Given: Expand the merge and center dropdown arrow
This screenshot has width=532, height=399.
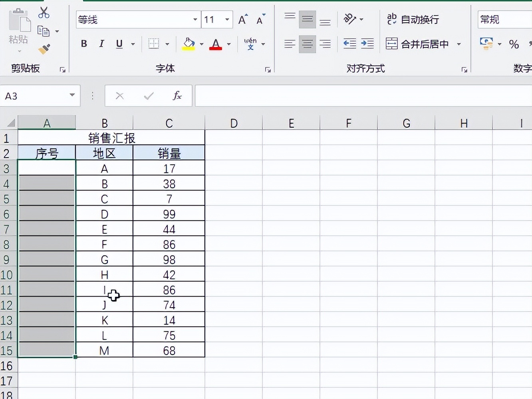Looking at the screenshot, I should 459,44.
